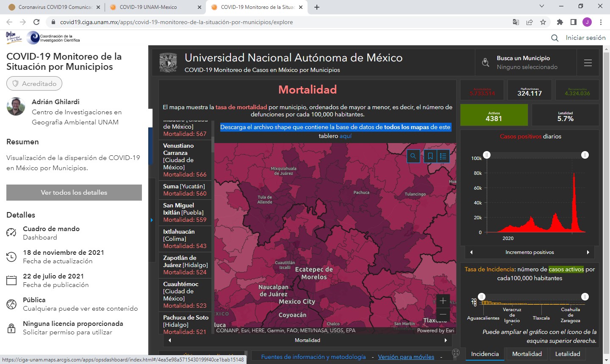Open the tab search dropdown chevron
The height and width of the screenshot is (364, 610).
pos(542,6)
